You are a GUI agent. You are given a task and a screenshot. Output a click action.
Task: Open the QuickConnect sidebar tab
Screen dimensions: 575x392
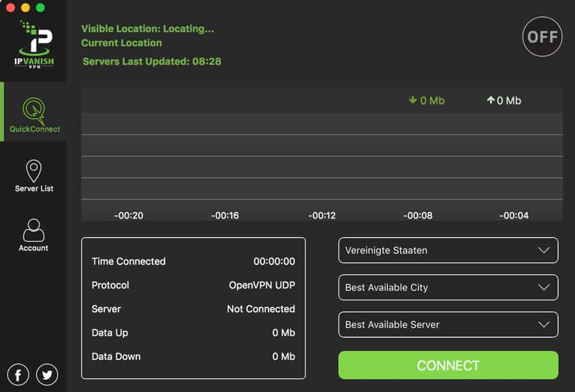34,112
